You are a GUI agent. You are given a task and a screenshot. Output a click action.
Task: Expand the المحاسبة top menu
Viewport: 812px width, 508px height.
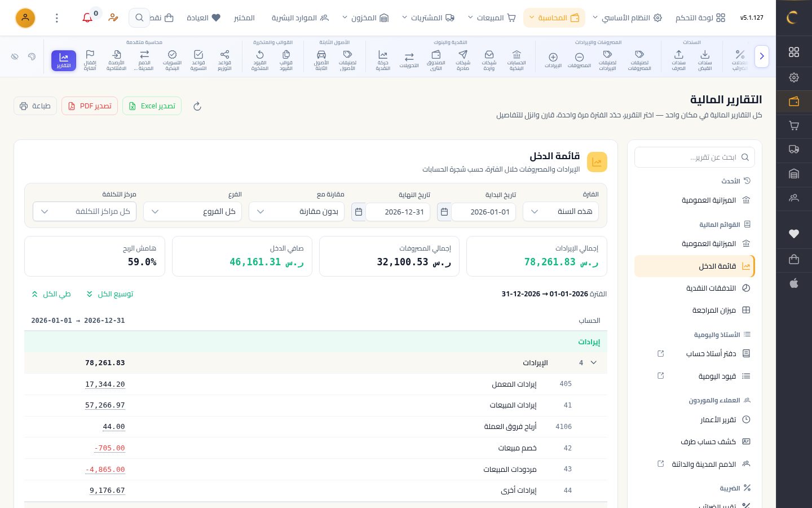[x=554, y=18]
